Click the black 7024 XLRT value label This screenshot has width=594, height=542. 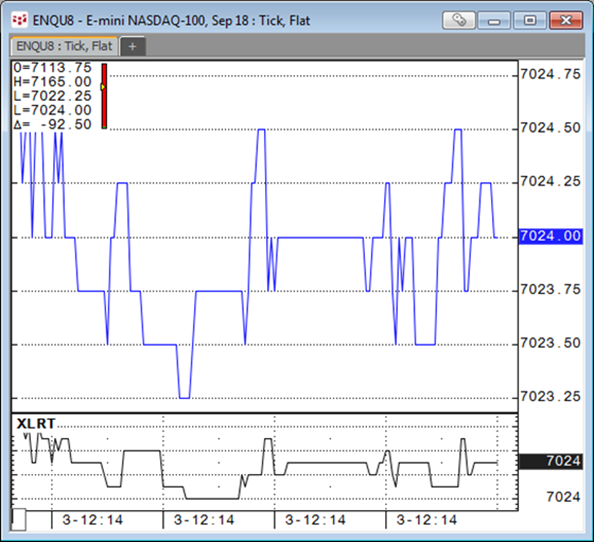(550, 461)
